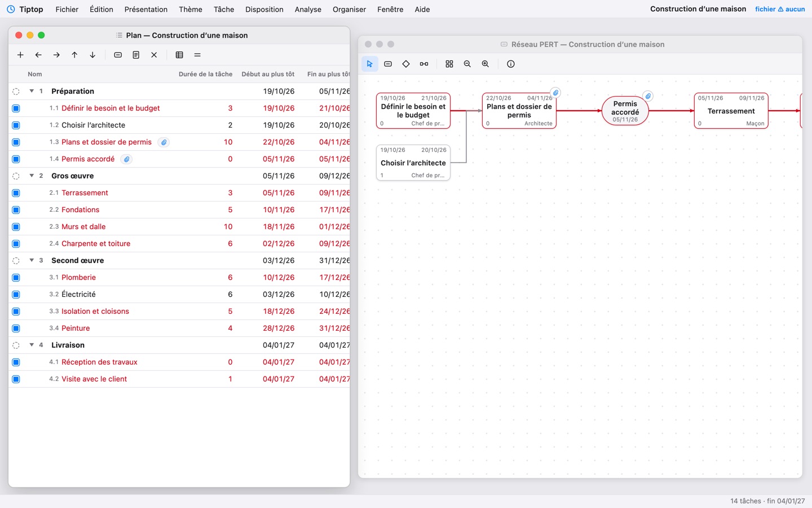Move task up with the up arrow icon
812x508 pixels.
[x=74, y=55]
